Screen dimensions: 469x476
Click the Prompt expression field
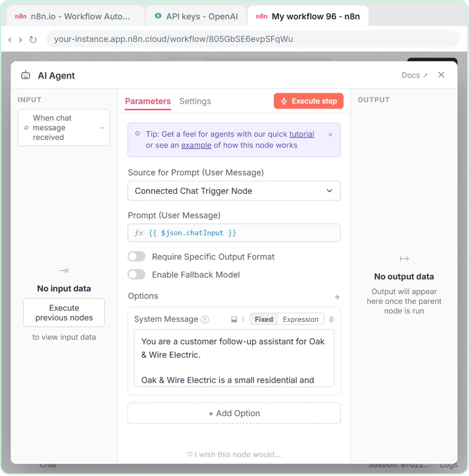(x=234, y=233)
